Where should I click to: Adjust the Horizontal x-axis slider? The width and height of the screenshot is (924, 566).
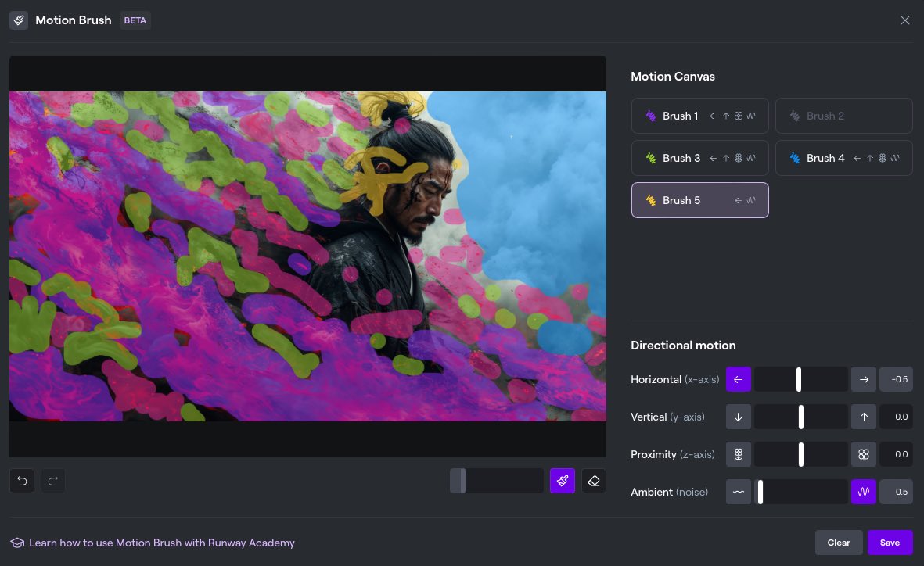(x=801, y=379)
